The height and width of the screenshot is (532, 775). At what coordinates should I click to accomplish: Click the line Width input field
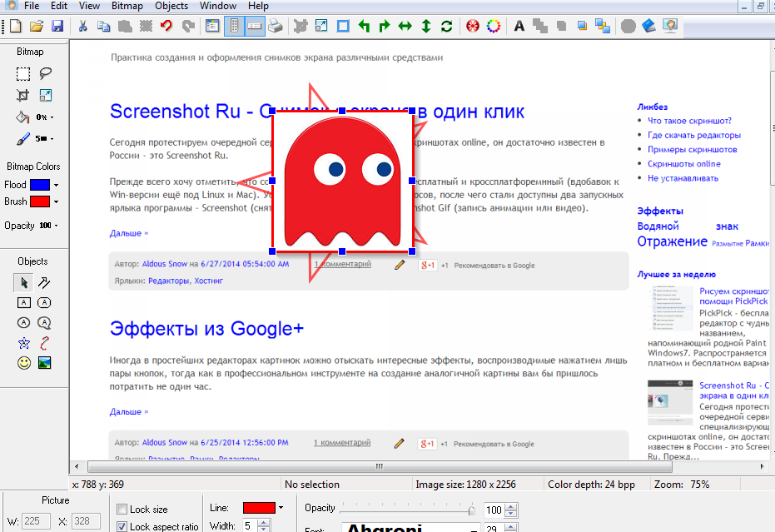[250, 525]
